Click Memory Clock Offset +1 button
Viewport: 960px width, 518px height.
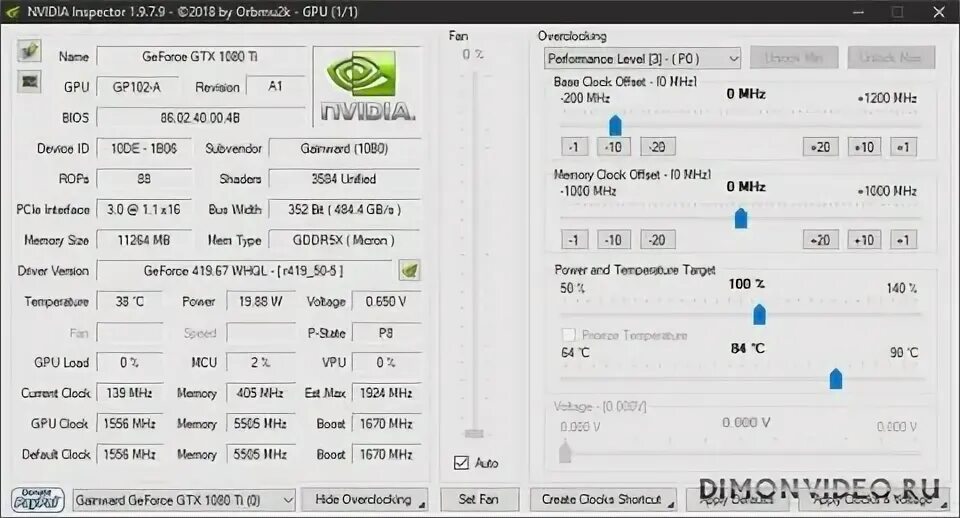(903, 240)
